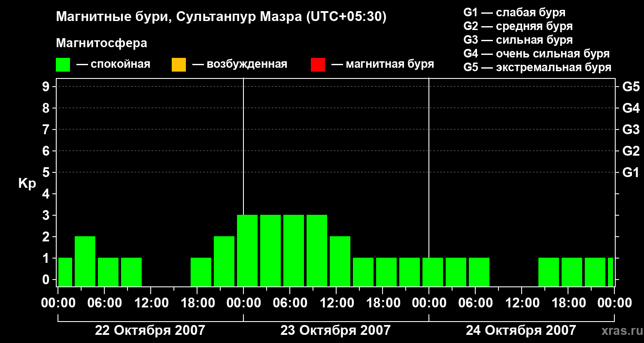Click the Kp 2 bar near 22:00 on 22 Октября
The height and width of the screenshot is (343, 644).
(224, 261)
